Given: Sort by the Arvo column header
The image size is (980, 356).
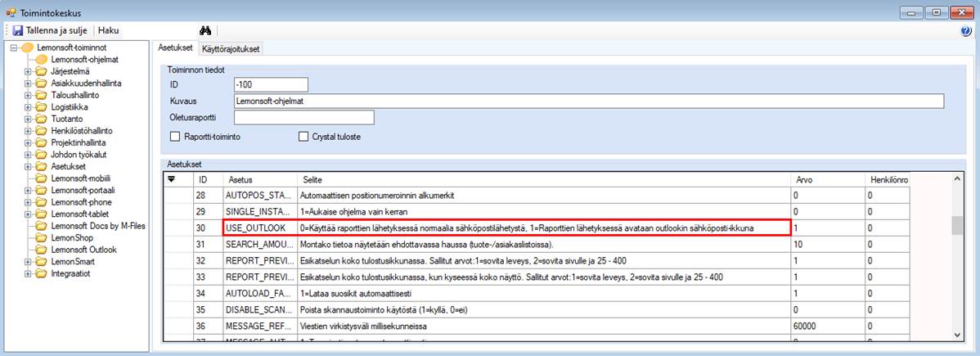Looking at the screenshot, I should [x=828, y=179].
